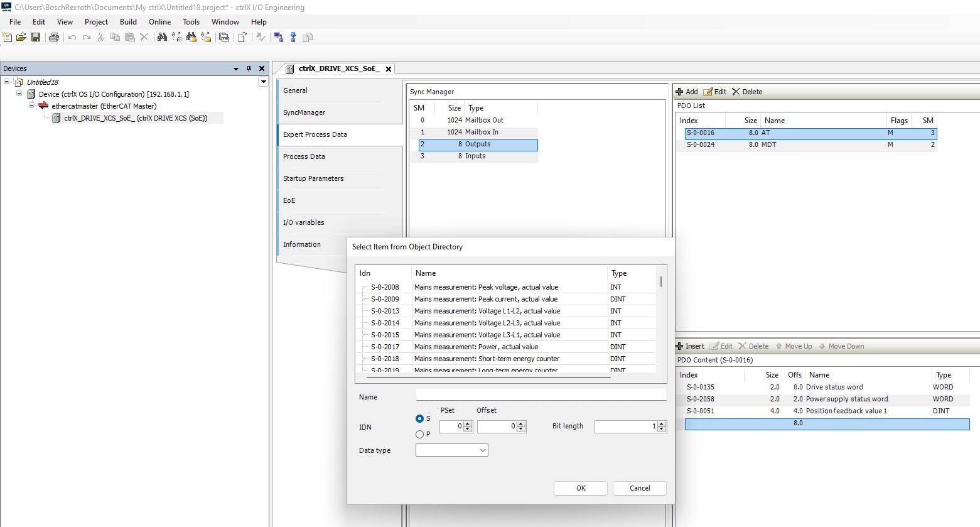Pin the Devices panel with the pushpin icon
The width and height of the screenshot is (980, 527).
(249, 68)
